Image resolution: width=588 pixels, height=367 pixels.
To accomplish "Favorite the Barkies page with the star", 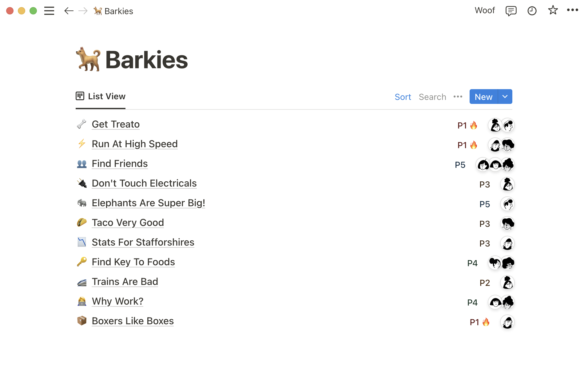I will click(553, 11).
